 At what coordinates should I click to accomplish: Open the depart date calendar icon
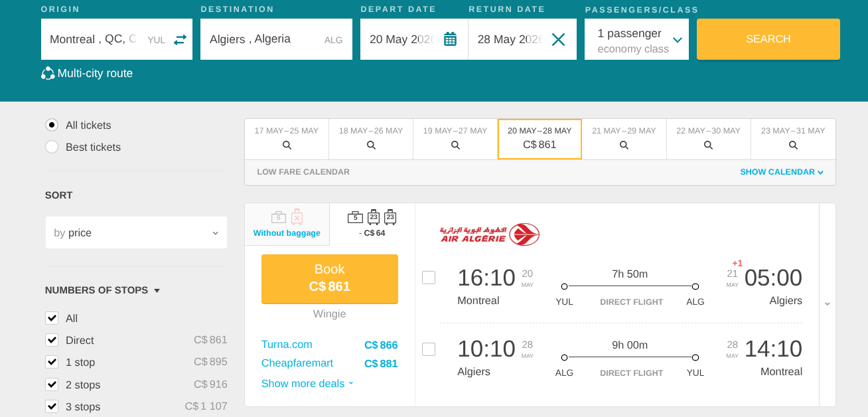(450, 39)
